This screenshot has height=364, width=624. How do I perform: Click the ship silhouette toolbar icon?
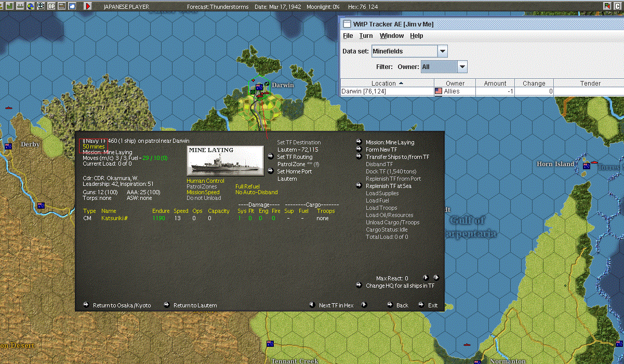[20, 6]
